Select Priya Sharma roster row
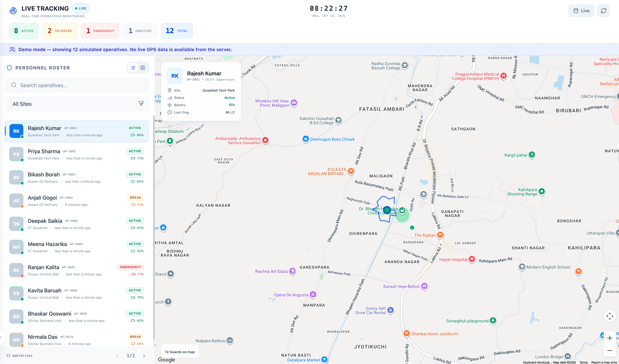Viewport: 619px width, 364px height. point(77,154)
